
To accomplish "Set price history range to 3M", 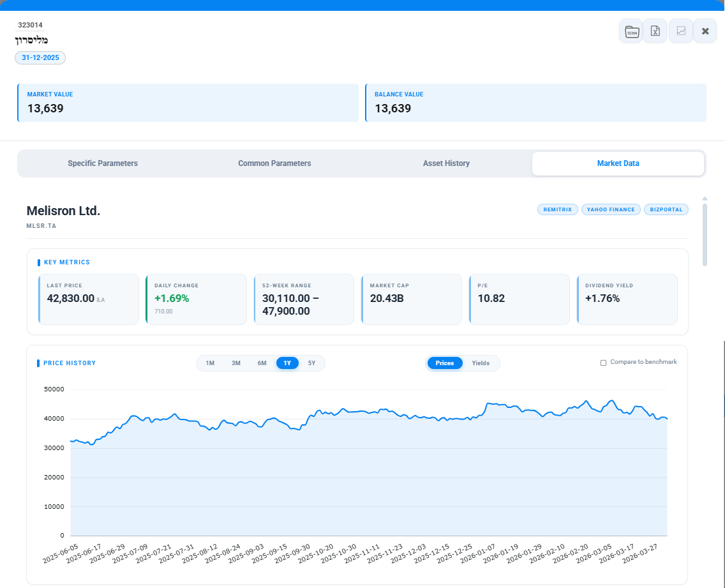I will (235, 363).
